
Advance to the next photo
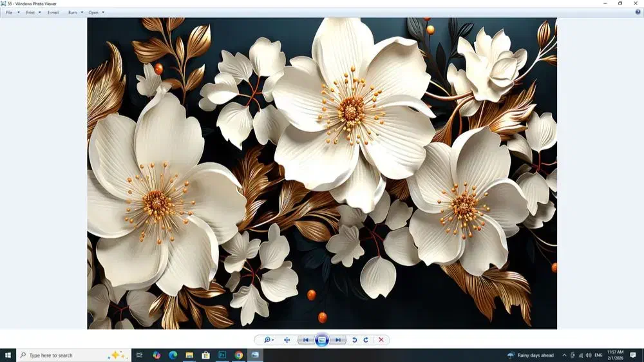coord(338,340)
